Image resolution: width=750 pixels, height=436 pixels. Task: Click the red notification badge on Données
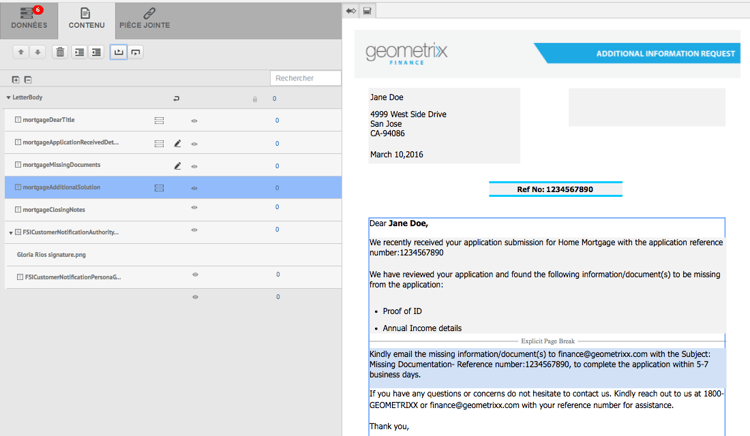pyautogui.click(x=38, y=10)
